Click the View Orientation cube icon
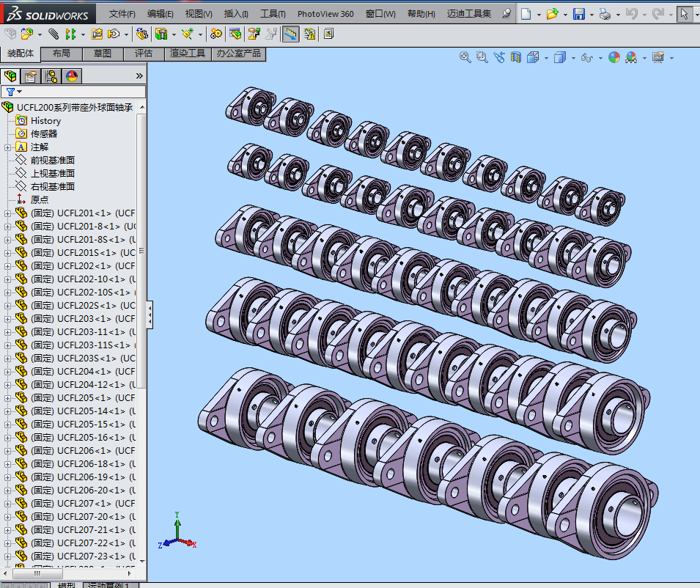Viewport: 700px width, 588px height. coord(533,57)
